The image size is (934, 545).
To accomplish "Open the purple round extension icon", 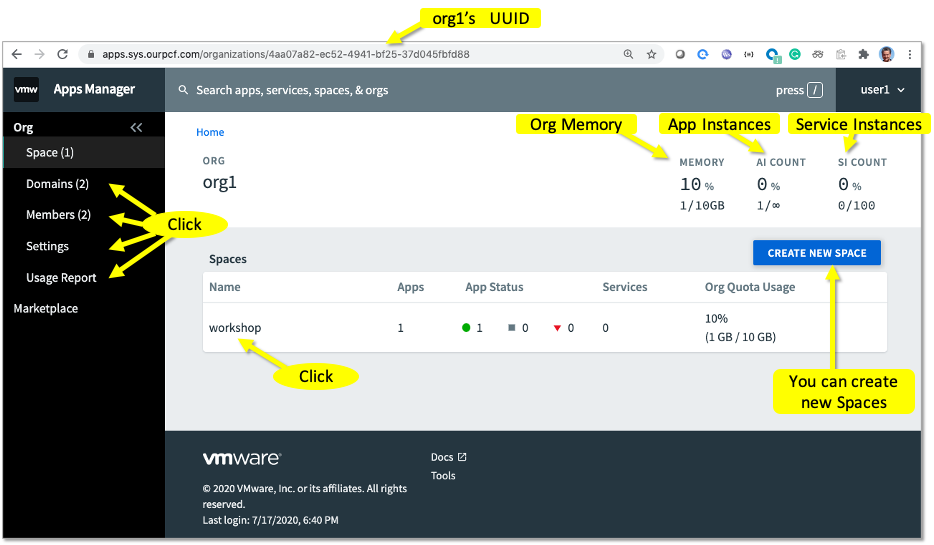I will [x=726, y=54].
